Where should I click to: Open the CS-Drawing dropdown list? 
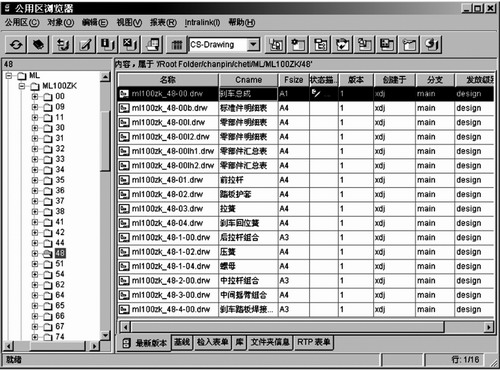[254, 44]
